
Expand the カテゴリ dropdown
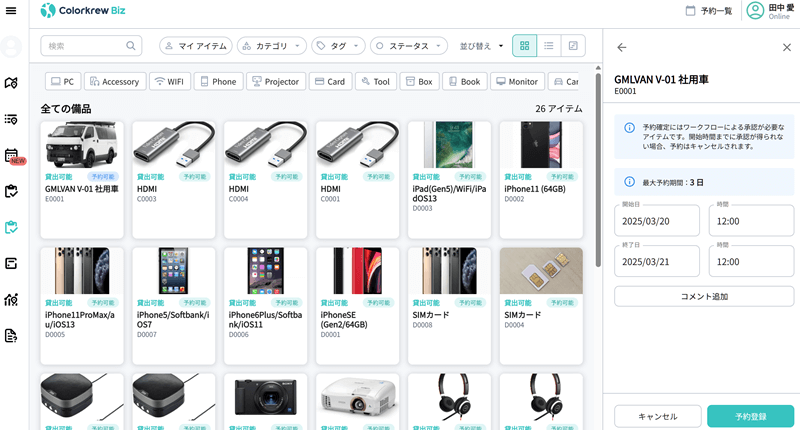click(x=271, y=46)
